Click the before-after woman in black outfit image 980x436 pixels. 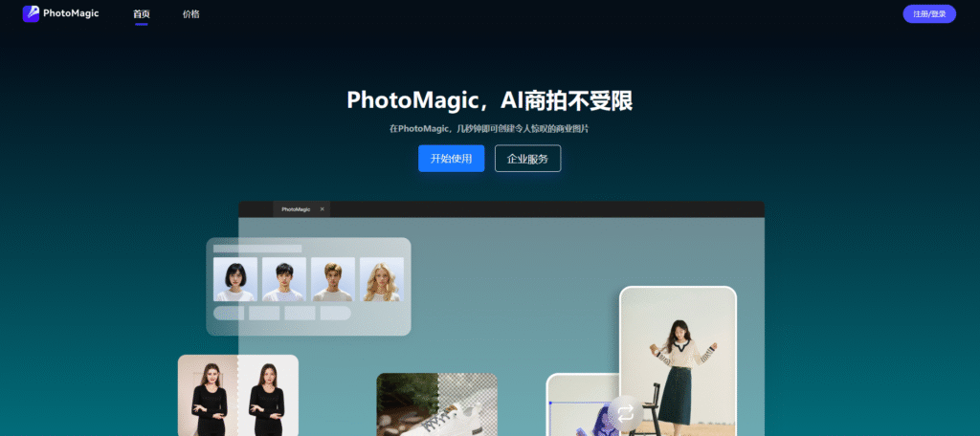click(x=238, y=396)
